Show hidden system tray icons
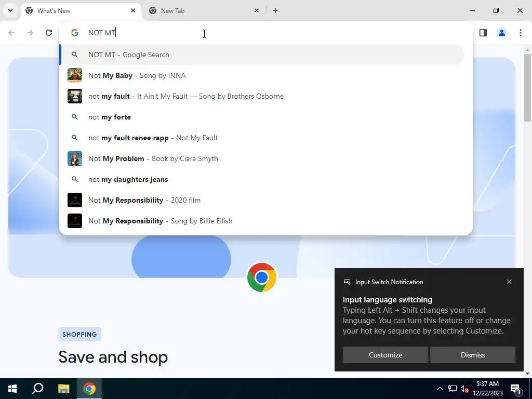532x399 pixels. pyautogui.click(x=440, y=389)
